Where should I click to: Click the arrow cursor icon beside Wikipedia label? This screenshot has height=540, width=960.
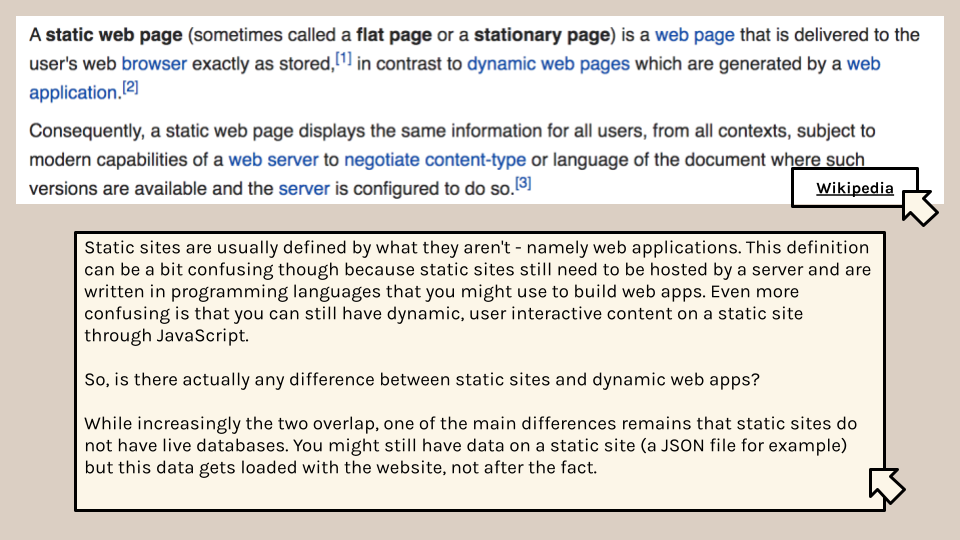point(919,205)
